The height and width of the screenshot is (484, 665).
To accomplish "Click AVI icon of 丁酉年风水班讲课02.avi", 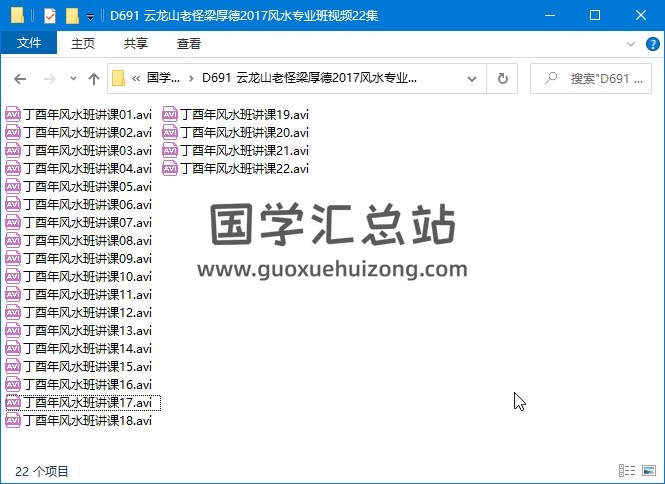I will (x=13, y=132).
